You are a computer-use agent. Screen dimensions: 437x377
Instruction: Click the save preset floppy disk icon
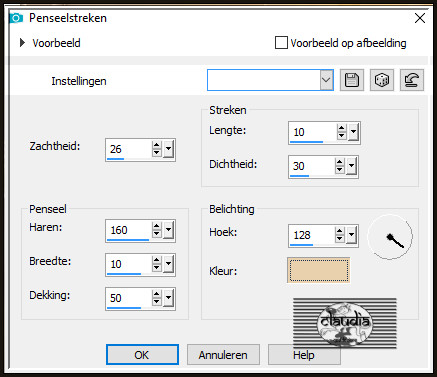pos(352,80)
